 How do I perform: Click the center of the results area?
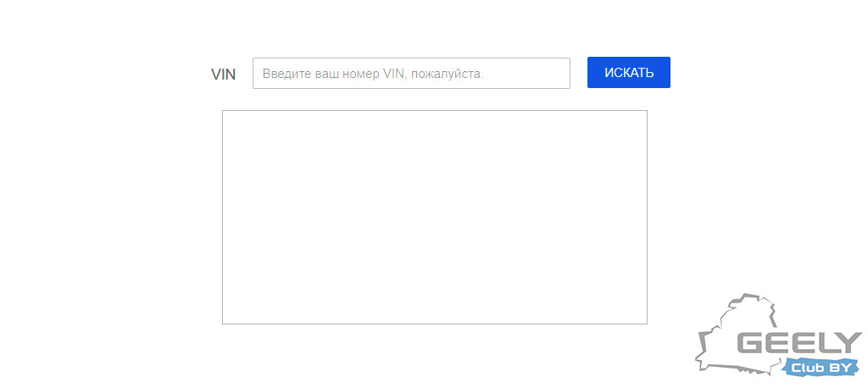click(435, 217)
